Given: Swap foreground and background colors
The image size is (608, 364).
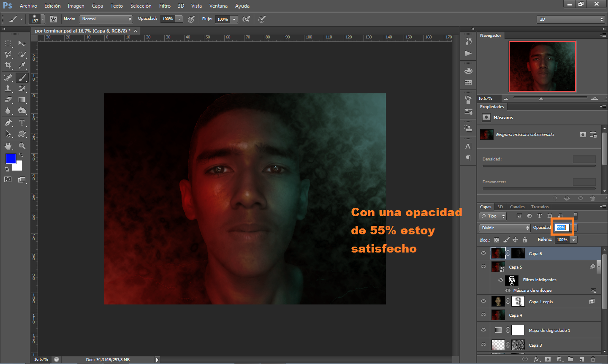Looking at the screenshot, I should (21, 155).
